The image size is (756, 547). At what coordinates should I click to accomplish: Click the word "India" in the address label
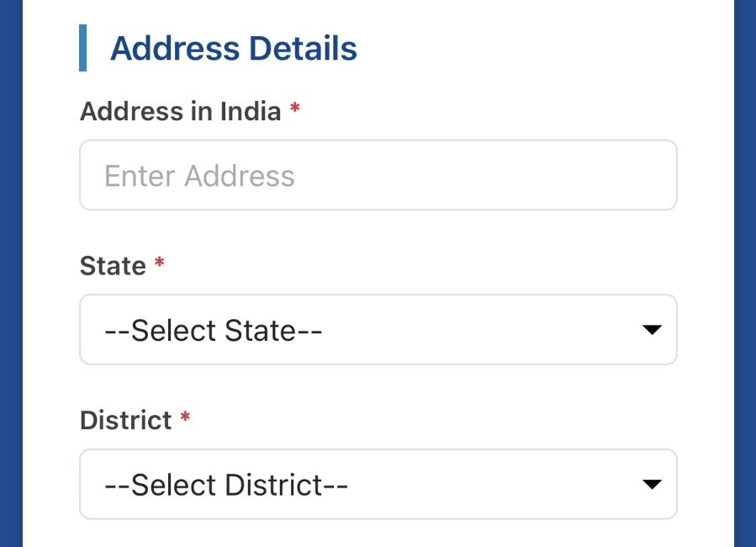251,111
